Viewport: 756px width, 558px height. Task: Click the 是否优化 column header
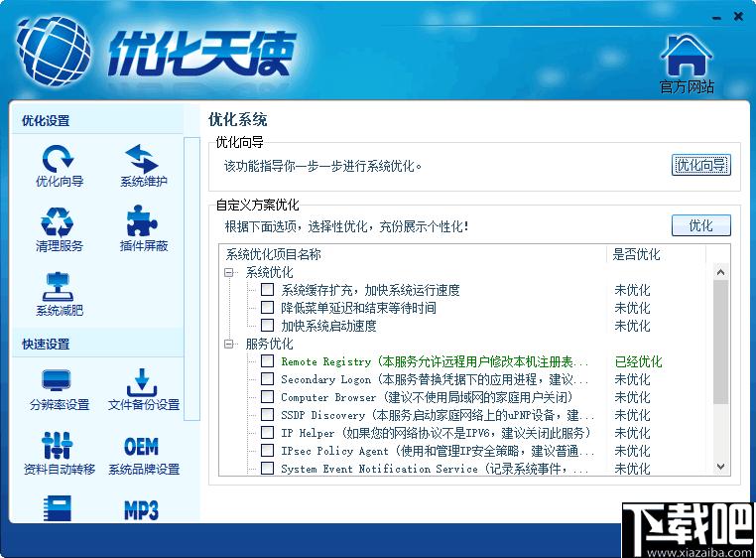(656, 254)
